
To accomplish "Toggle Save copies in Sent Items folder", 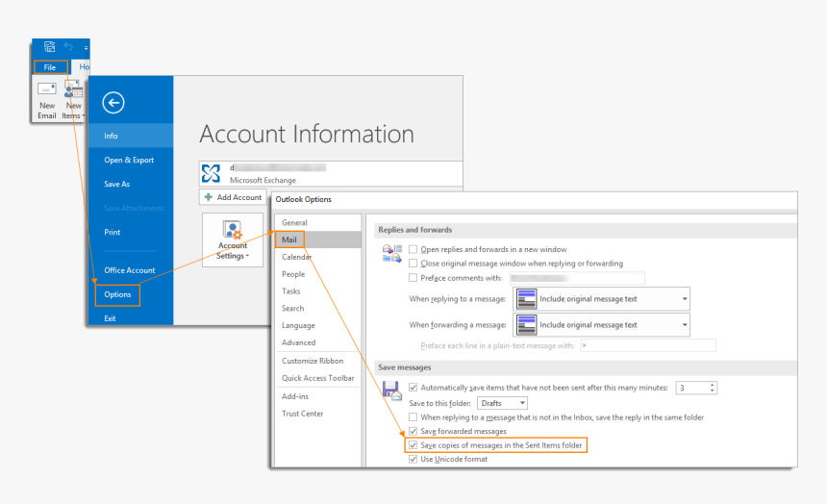I will (413, 445).
